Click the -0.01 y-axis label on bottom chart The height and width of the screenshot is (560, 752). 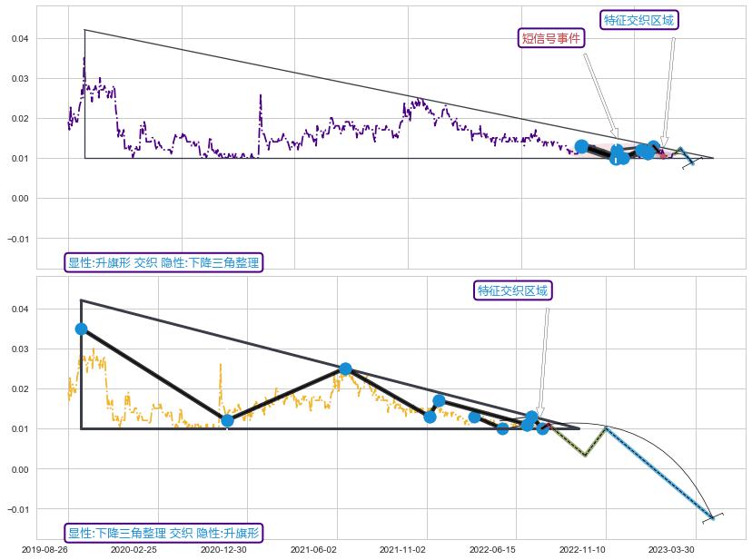click(18, 509)
